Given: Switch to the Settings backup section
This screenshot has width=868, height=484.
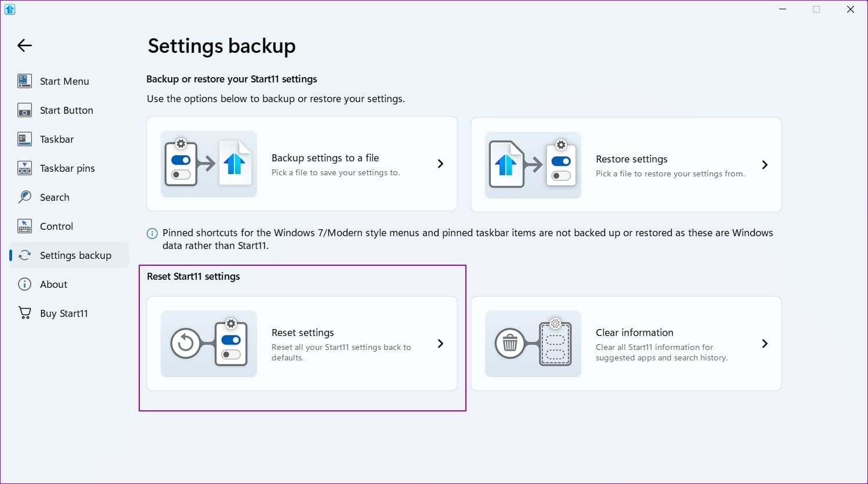Looking at the screenshot, I should point(75,255).
